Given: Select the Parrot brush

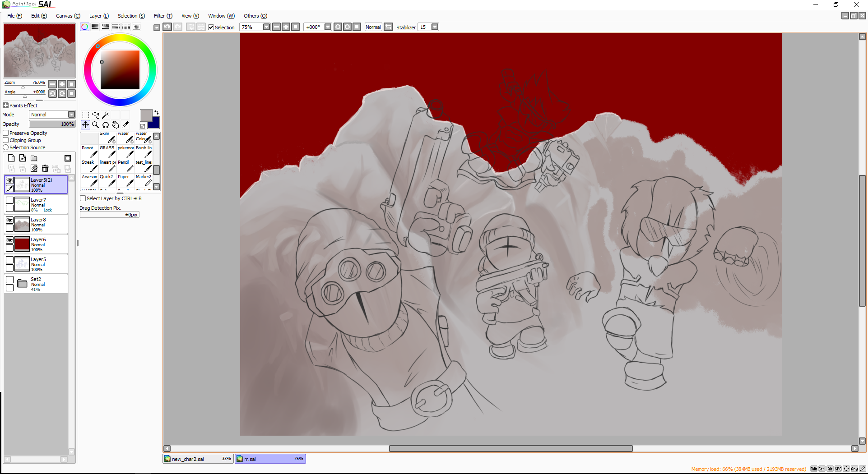Looking at the screenshot, I should 89,152.
